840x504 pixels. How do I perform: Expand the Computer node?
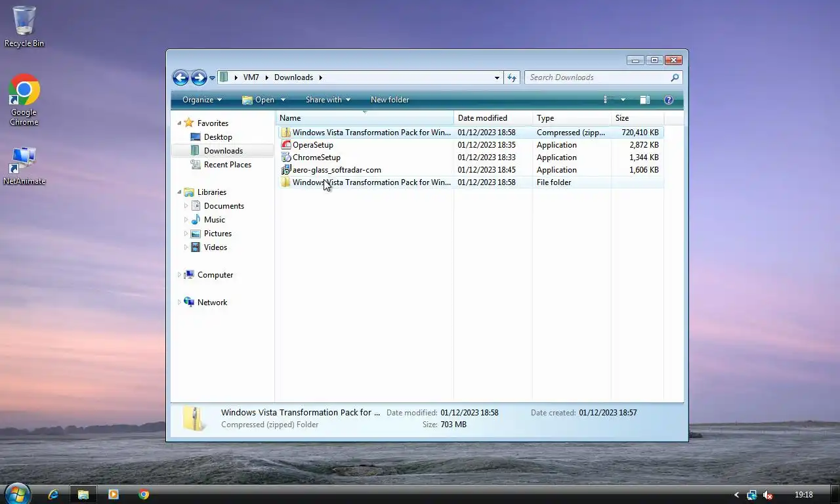pos(178,275)
